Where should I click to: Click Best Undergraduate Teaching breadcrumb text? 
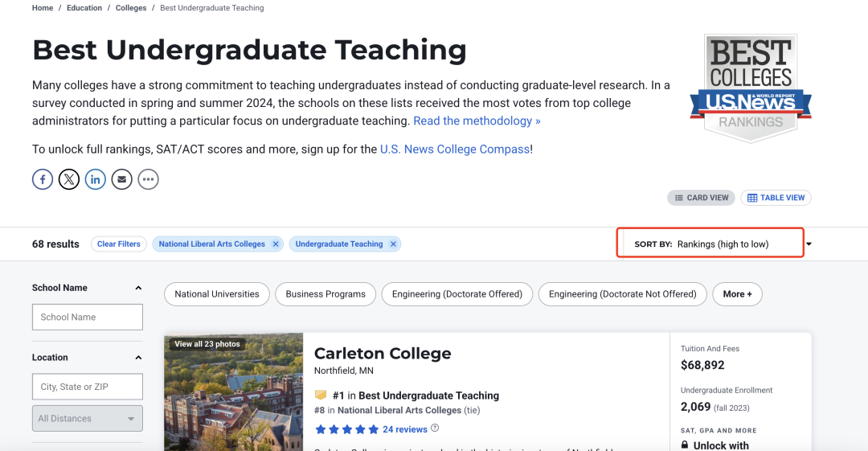pyautogui.click(x=212, y=8)
